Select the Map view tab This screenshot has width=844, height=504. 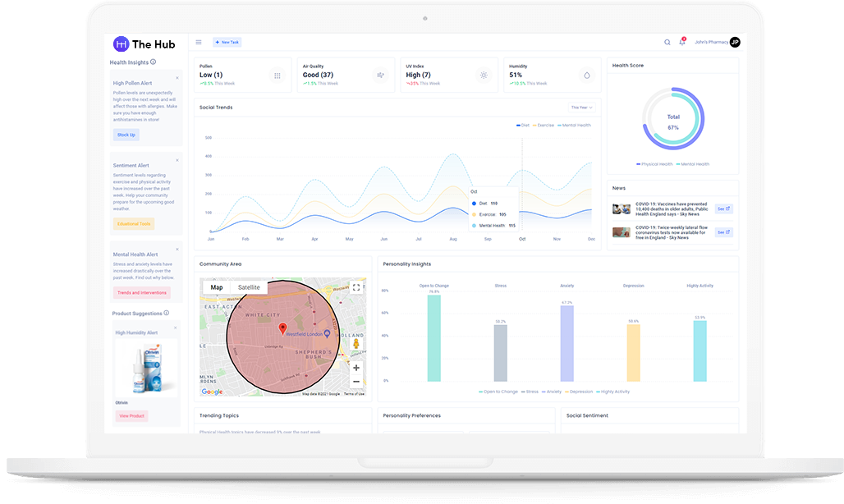(x=217, y=287)
